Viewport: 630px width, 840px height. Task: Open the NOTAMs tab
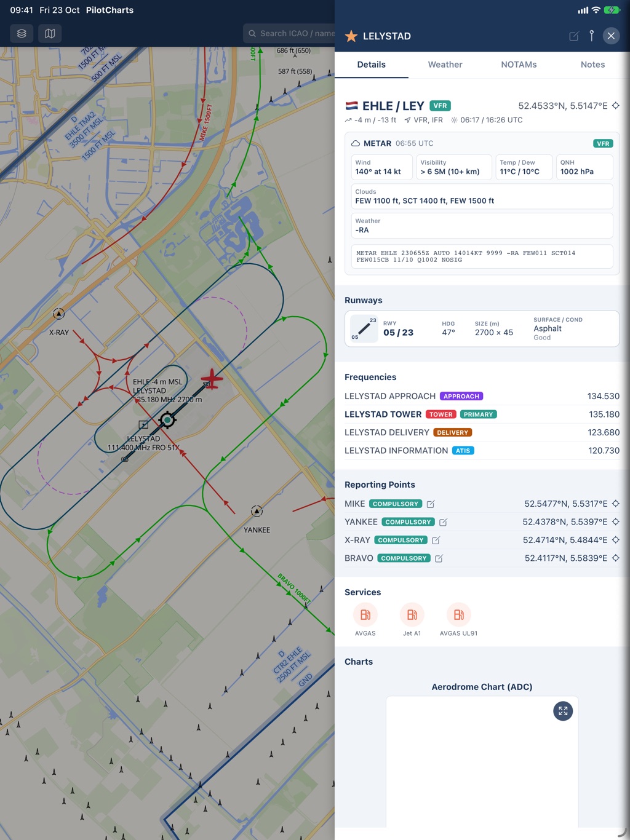pyautogui.click(x=519, y=65)
